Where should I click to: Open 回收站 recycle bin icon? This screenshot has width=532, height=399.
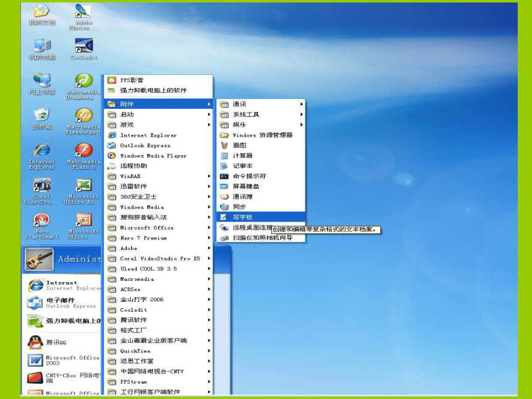[41, 119]
